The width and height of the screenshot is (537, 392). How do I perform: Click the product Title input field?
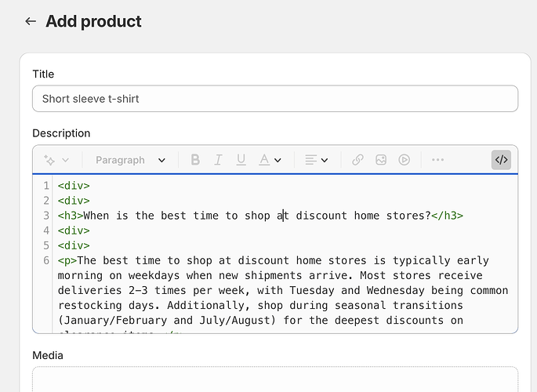tap(274, 99)
